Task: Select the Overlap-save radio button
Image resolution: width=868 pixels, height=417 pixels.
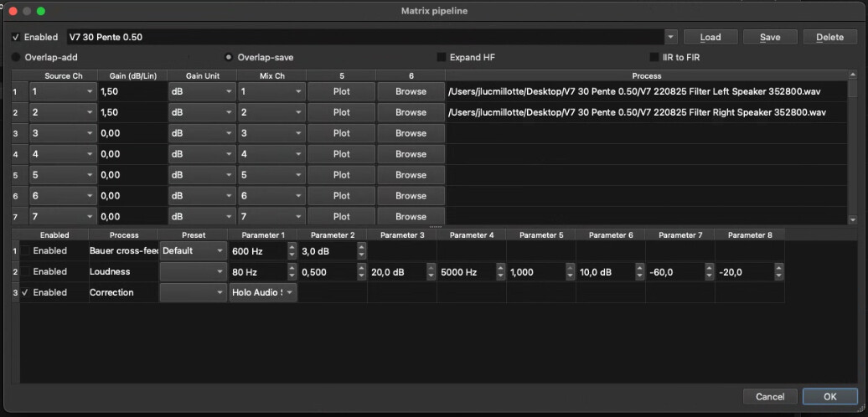Action: point(229,58)
